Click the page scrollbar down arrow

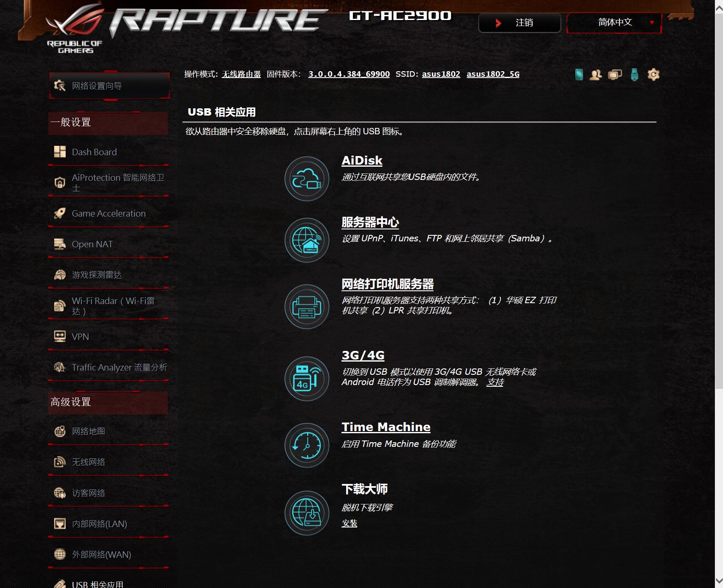(719, 581)
